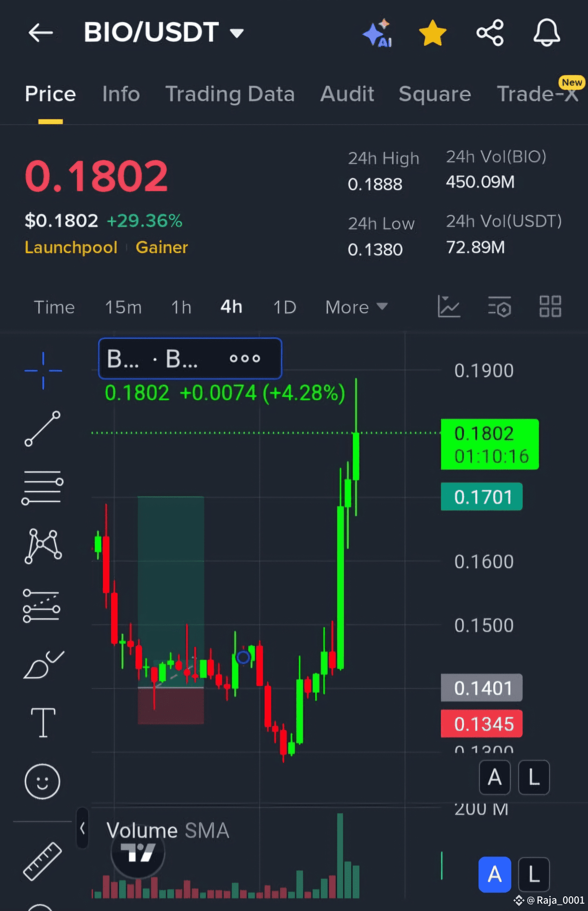Collapse the drawing toolbar chevron
The height and width of the screenshot is (911, 588).
pyautogui.click(x=82, y=828)
